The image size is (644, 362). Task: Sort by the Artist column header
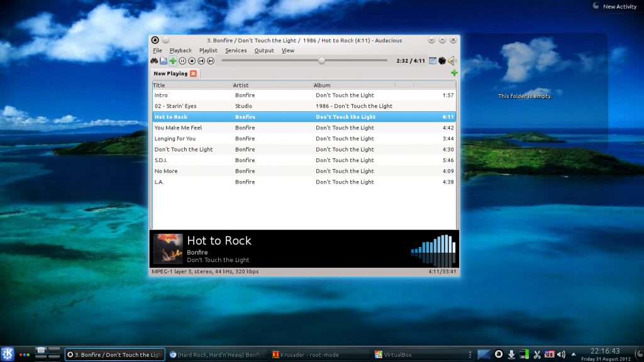pyautogui.click(x=272, y=85)
